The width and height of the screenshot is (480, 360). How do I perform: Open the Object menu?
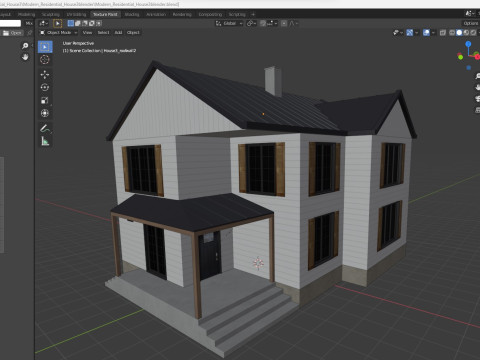tap(133, 33)
